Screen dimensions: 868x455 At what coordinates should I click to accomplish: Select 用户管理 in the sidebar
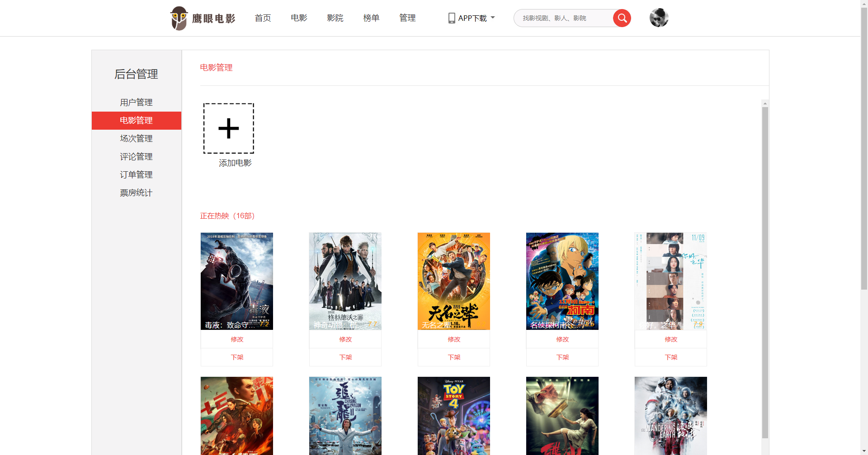point(136,103)
